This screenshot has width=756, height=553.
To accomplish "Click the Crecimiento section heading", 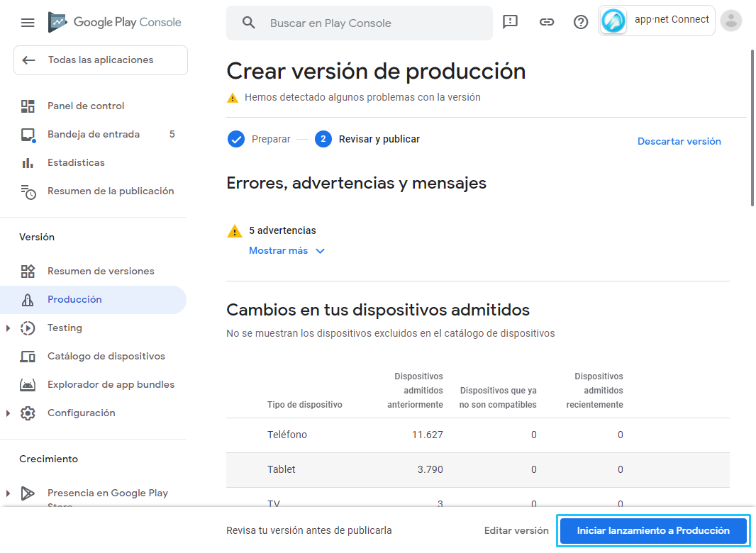I will pyautogui.click(x=49, y=459).
